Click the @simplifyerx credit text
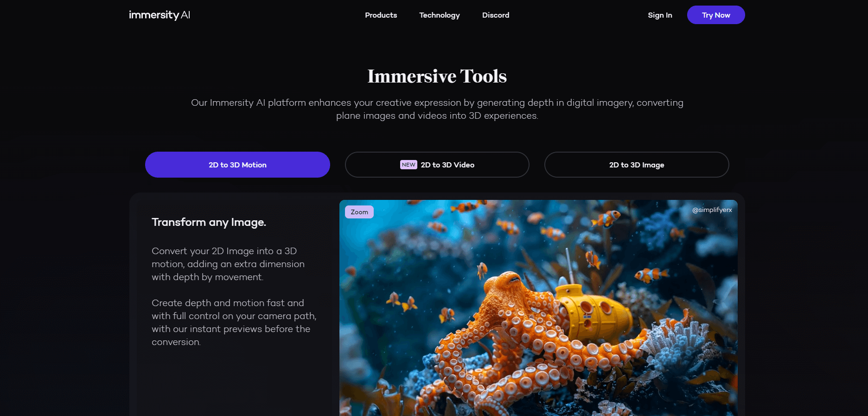This screenshot has height=416, width=868. point(712,210)
